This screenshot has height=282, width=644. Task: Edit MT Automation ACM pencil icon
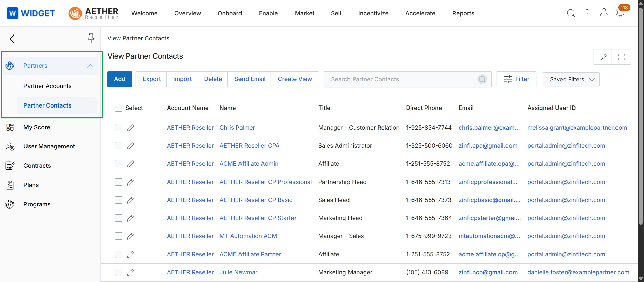tap(131, 236)
